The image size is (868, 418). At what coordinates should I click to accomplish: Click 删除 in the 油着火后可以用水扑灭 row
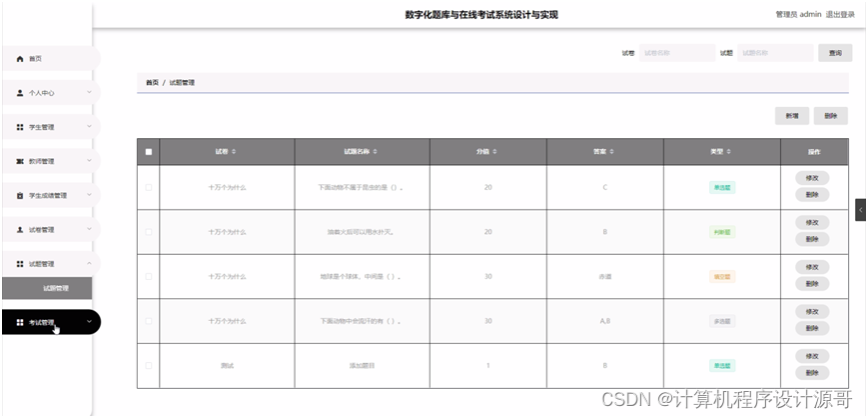[x=812, y=239]
